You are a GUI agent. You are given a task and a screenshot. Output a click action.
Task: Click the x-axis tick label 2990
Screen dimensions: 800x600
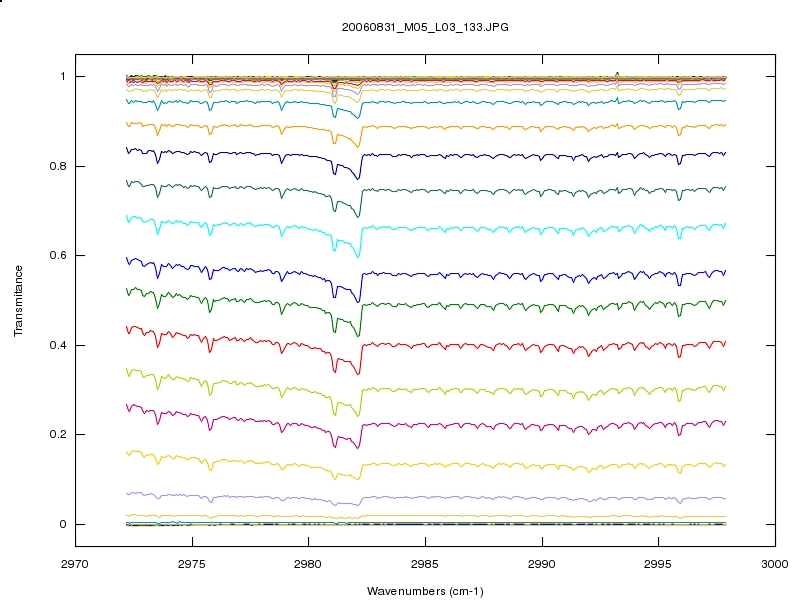(542, 564)
